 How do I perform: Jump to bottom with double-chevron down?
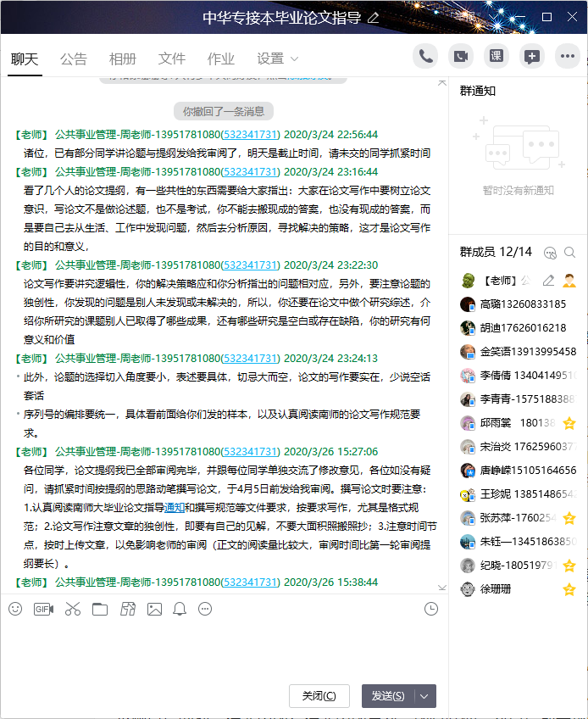(441, 588)
